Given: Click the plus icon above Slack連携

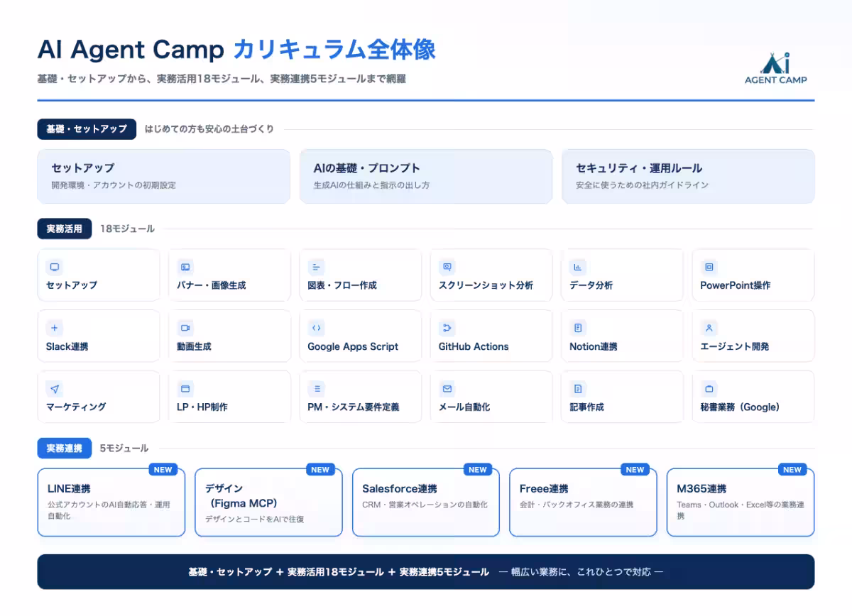Looking at the screenshot, I should (55, 328).
